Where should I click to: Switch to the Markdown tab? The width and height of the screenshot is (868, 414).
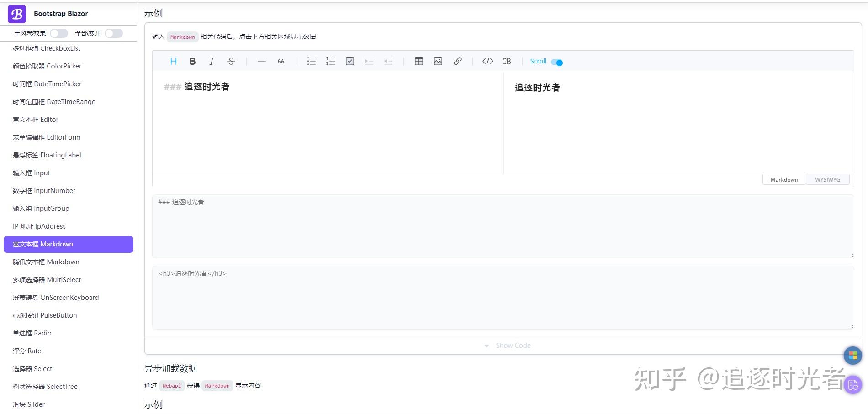point(784,179)
